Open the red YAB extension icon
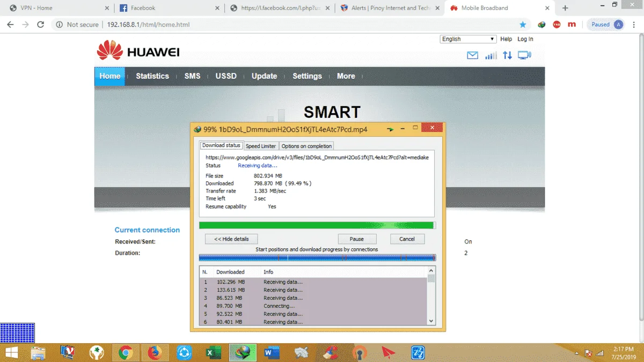Image resolution: width=644 pixels, height=362 pixels. [557, 25]
